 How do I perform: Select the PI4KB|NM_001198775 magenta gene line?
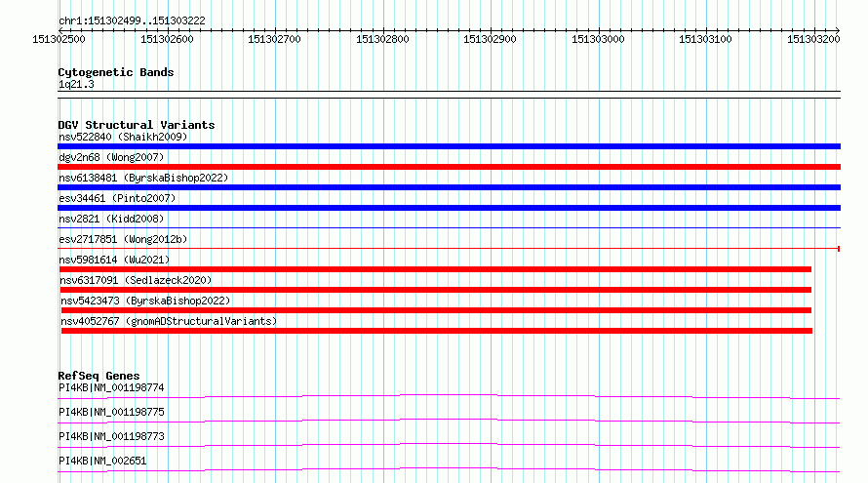449,421
